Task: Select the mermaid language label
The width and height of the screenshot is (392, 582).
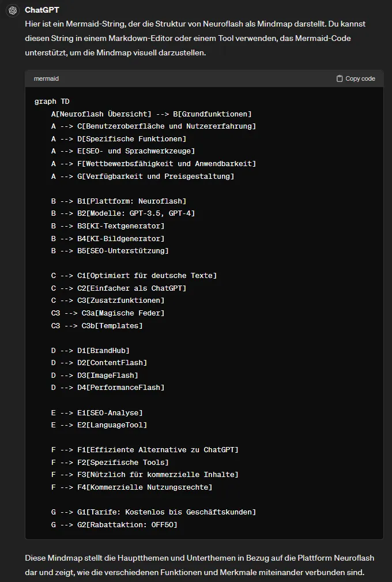Action: [x=44, y=78]
